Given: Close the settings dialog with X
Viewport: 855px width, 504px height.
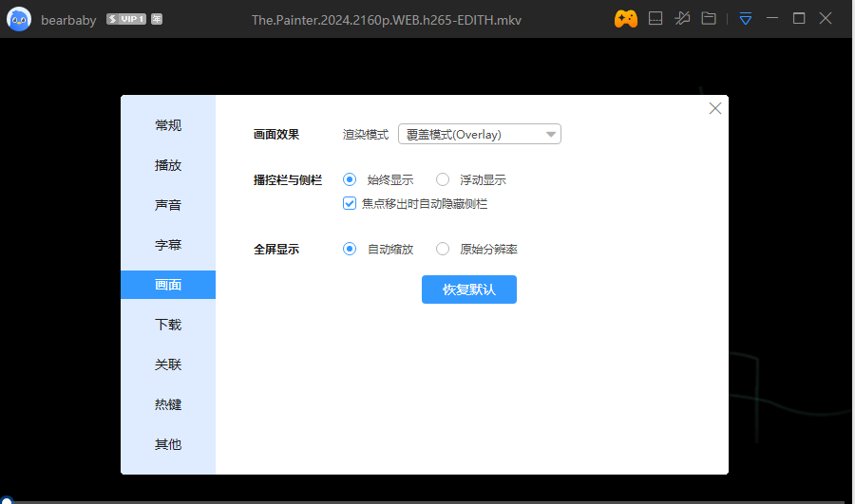Looking at the screenshot, I should (x=715, y=108).
